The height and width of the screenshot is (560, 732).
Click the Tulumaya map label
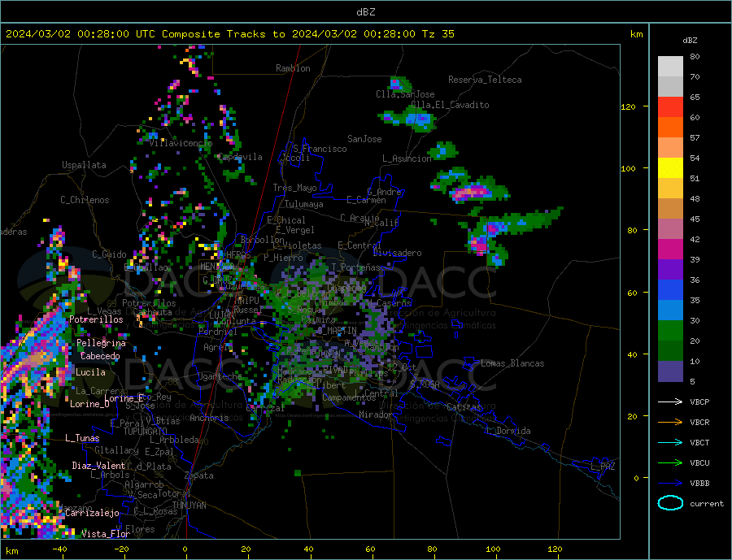(304, 204)
